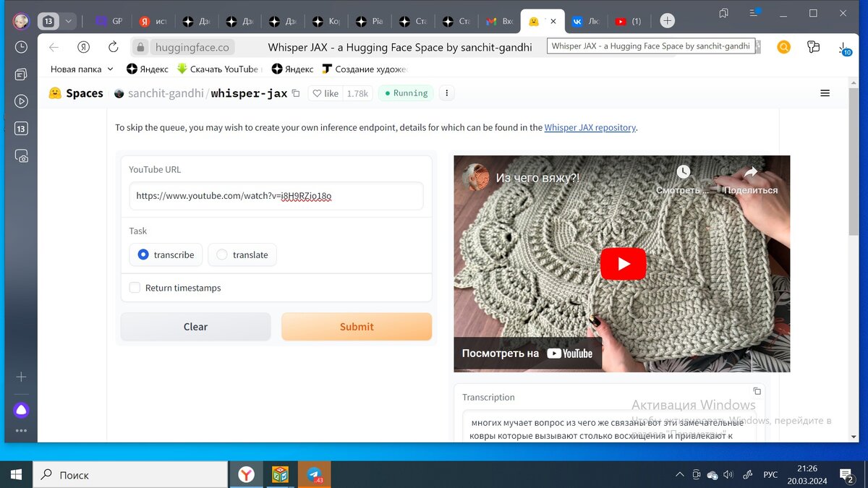Show hidden system tray icons
The height and width of the screenshot is (488, 868).
[679, 475]
